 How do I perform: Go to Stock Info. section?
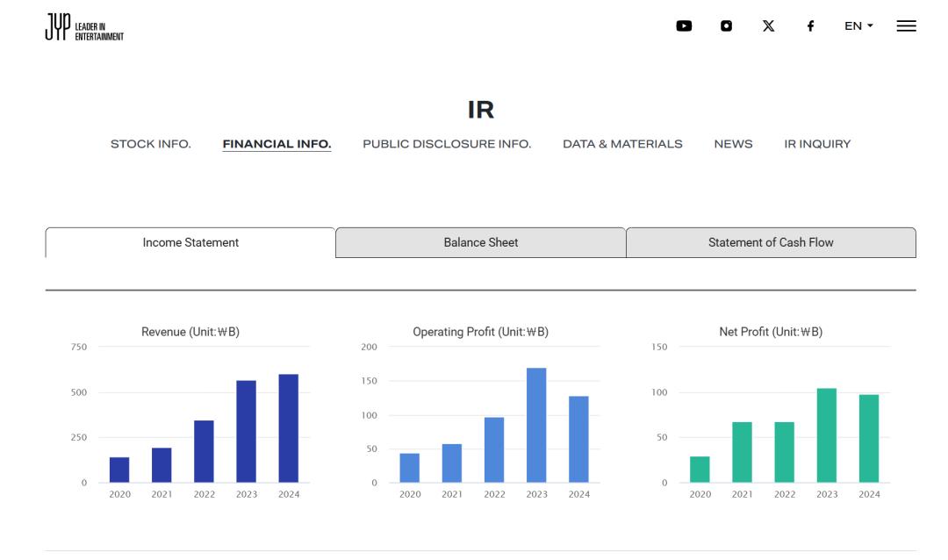coord(150,144)
